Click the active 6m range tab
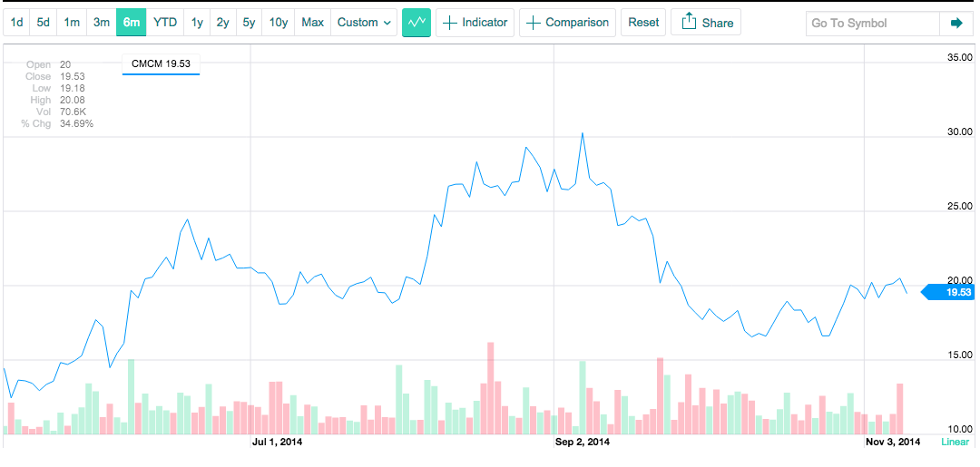This screenshot has width=980, height=467. click(132, 23)
